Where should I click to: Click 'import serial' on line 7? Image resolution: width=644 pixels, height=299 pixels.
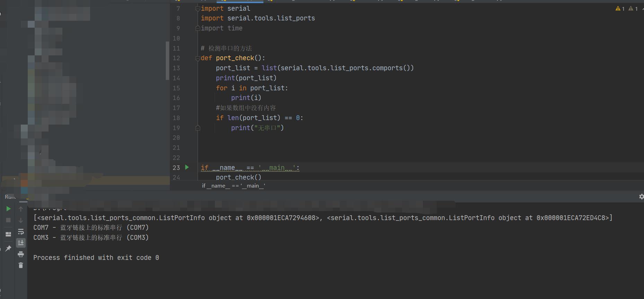(x=225, y=9)
